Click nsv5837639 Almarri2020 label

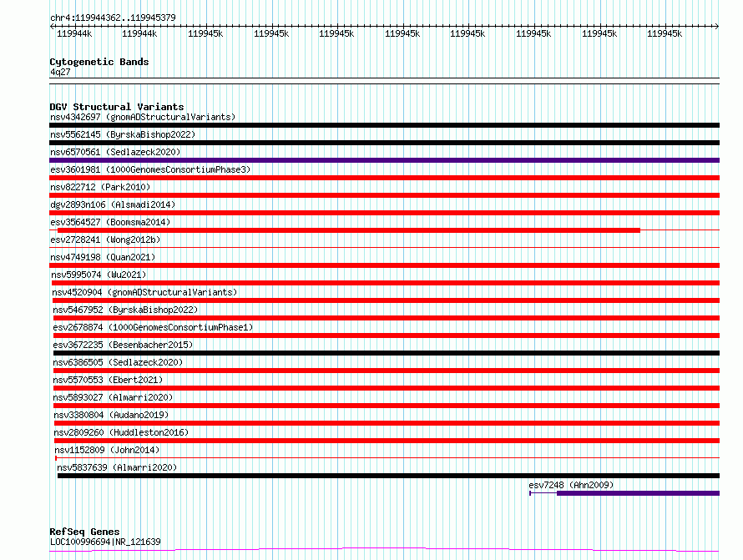pos(117,467)
